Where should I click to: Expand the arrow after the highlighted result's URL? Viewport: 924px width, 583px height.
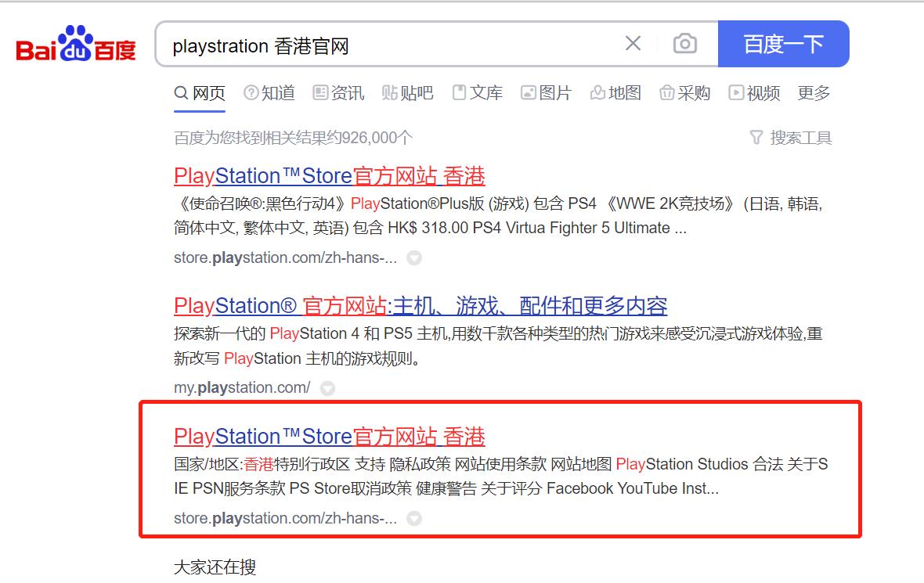coord(413,518)
